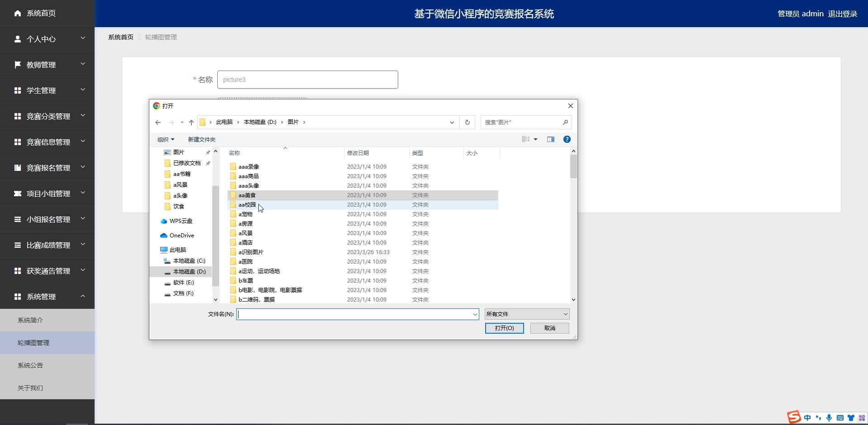Click the search magnifier icon in the dialog
Screen dimensions: 868x425
(565, 122)
